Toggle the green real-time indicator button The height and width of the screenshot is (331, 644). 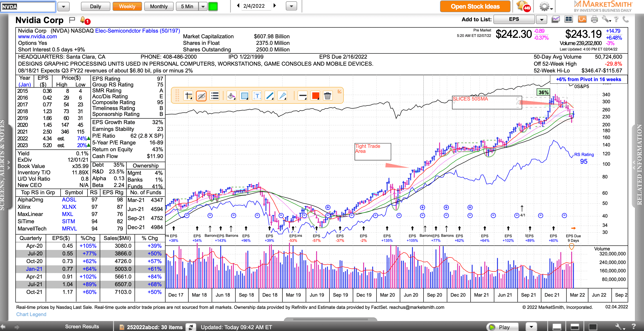(213, 6)
